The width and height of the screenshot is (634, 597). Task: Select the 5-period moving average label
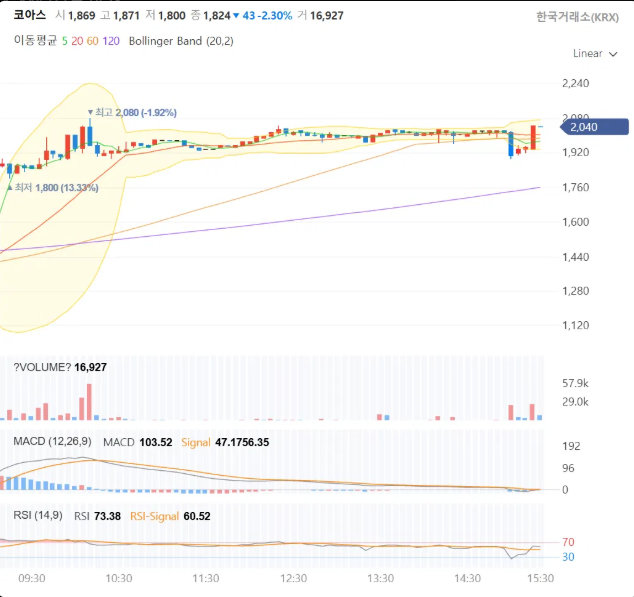pyautogui.click(x=65, y=41)
